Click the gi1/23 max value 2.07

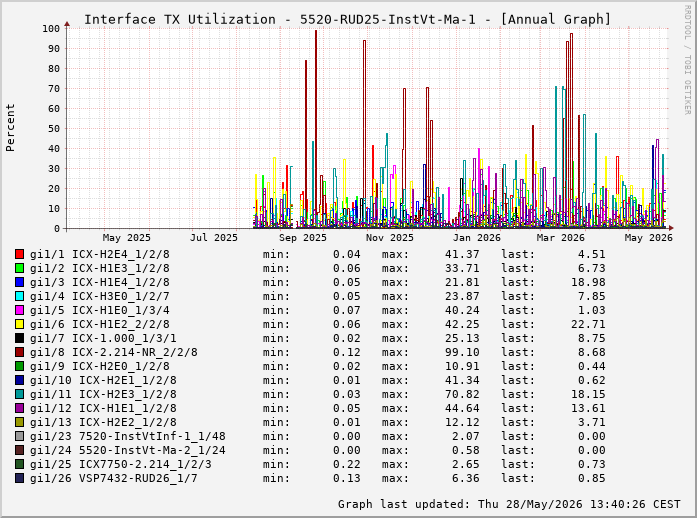click(466, 436)
